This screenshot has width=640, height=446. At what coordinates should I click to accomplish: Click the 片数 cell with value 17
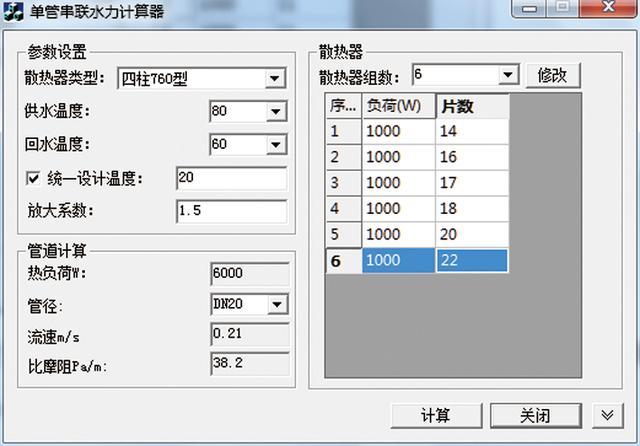[472, 183]
